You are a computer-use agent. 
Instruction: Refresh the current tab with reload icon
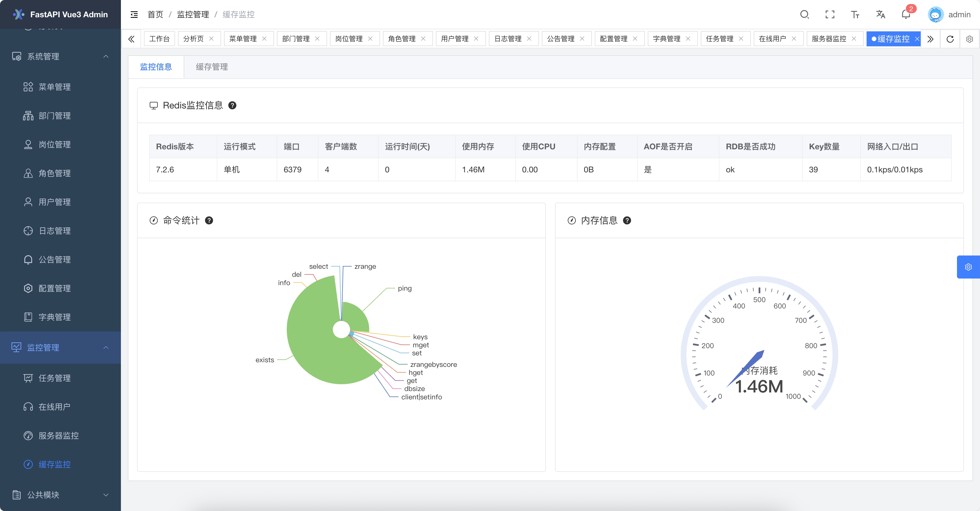coord(950,39)
